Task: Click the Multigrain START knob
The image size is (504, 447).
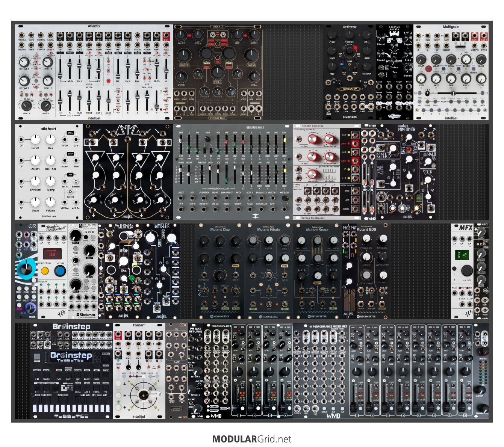Action: coord(421,59)
